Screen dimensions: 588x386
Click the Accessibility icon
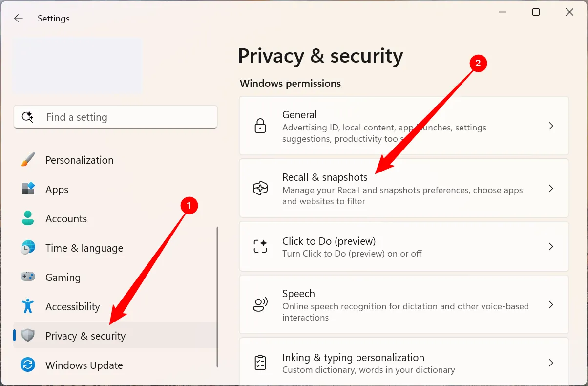28,306
